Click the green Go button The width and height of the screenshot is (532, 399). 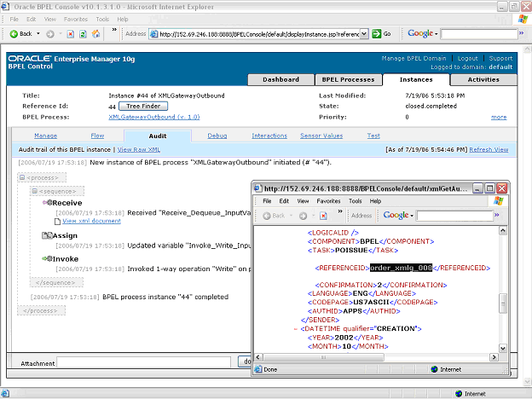[x=381, y=33]
